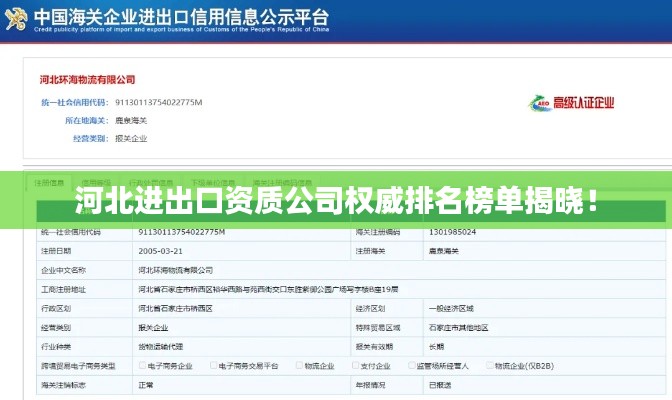Open the 信用等级 tab
The height and width of the screenshot is (400, 672).
click(96, 183)
